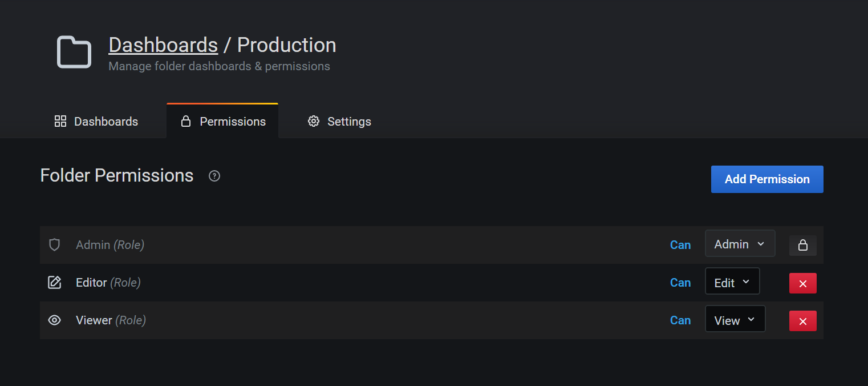Click the help question mark icon
868x386 pixels.
(214, 176)
